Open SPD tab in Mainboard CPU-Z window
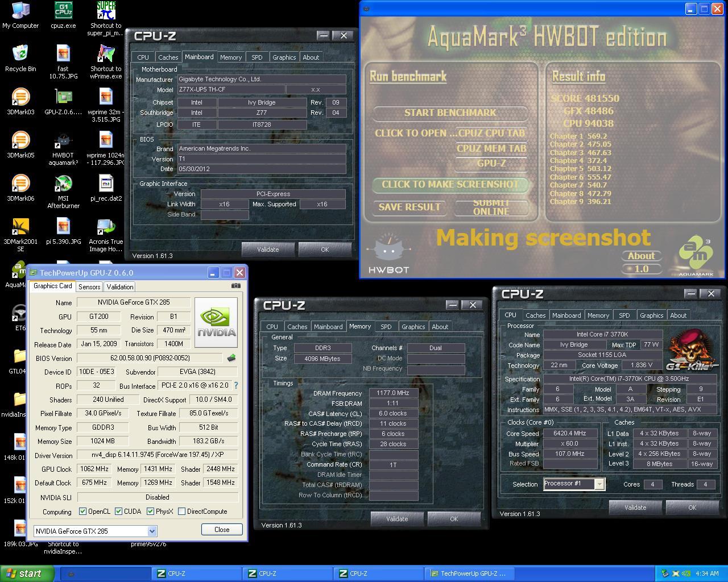This screenshot has width=728, height=582. click(257, 57)
